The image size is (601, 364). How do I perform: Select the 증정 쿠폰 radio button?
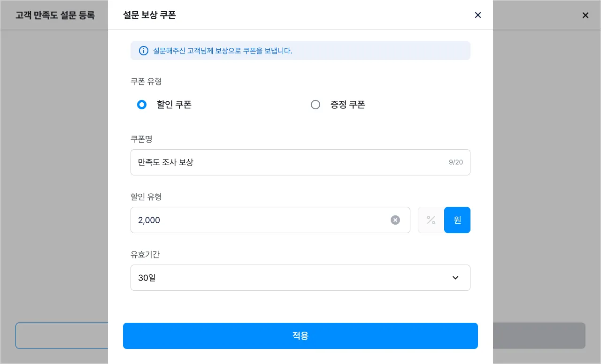pyautogui.click(x=316, y=105)
